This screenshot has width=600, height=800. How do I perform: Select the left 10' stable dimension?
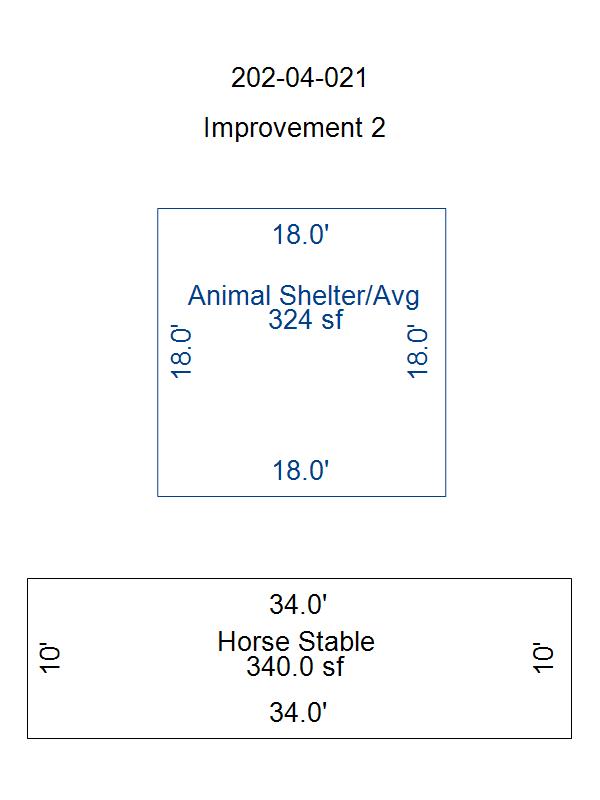(50, 658)
